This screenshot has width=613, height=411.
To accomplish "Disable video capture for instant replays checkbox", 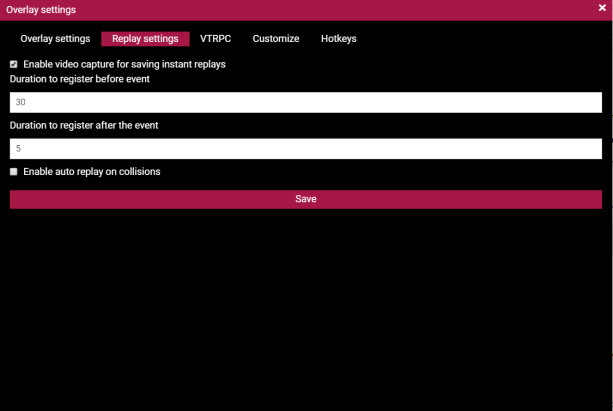I will click(x=14, y=64).
